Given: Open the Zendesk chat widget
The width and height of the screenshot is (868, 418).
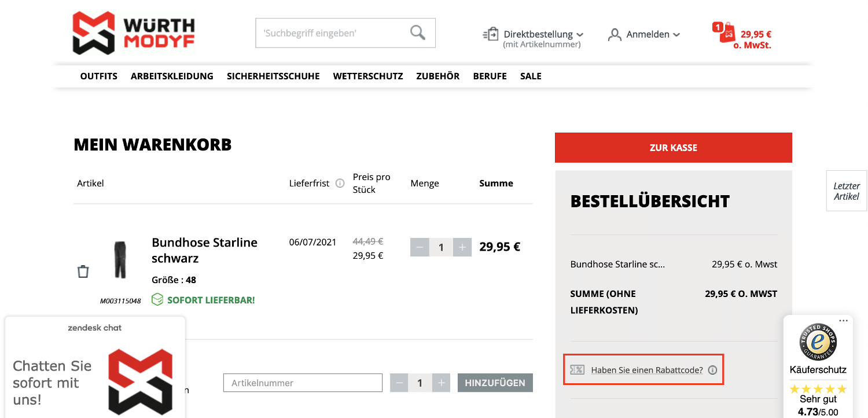Looking at the screenshot, I should [x=95, y=367].
